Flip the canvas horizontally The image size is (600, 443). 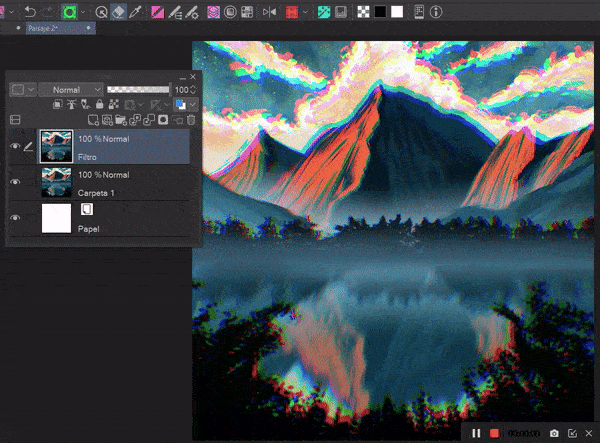pos(269,12)
